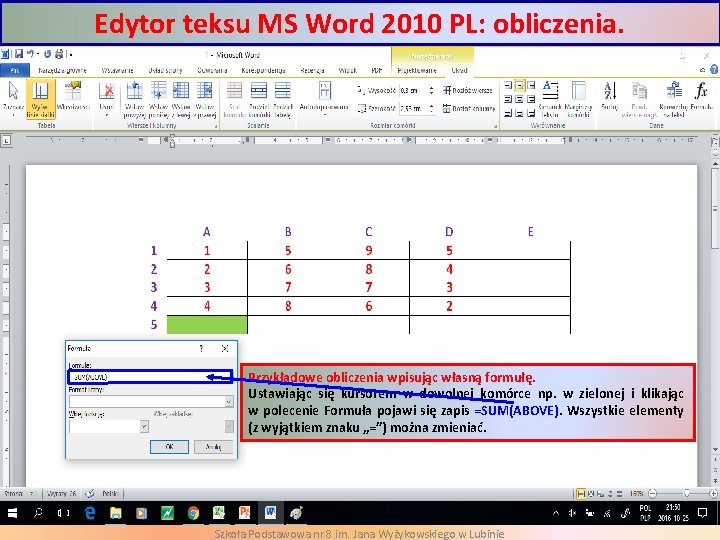Open Marginesy komórki icon
The height and width of the screenshot is (540, 720).
(578, 90)
